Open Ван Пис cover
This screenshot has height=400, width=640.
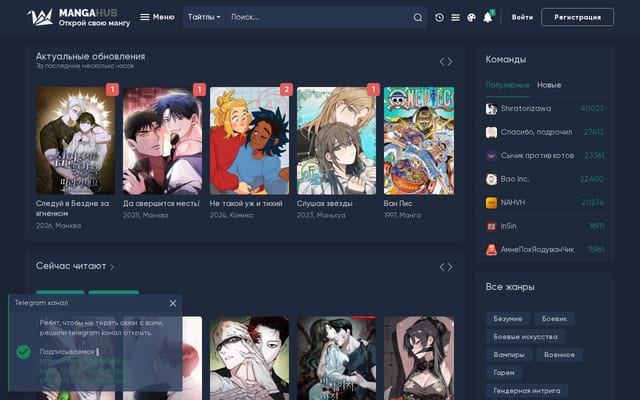419,140
